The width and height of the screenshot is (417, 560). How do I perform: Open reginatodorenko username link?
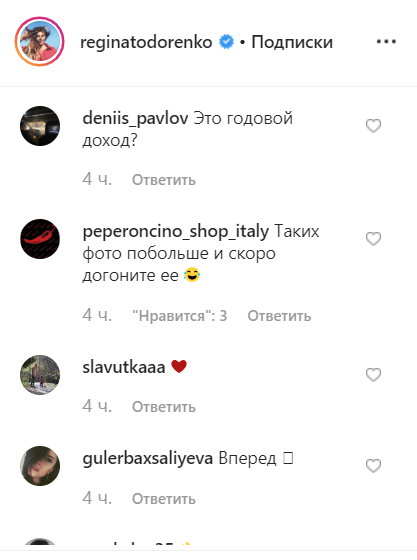coord(146,42)
